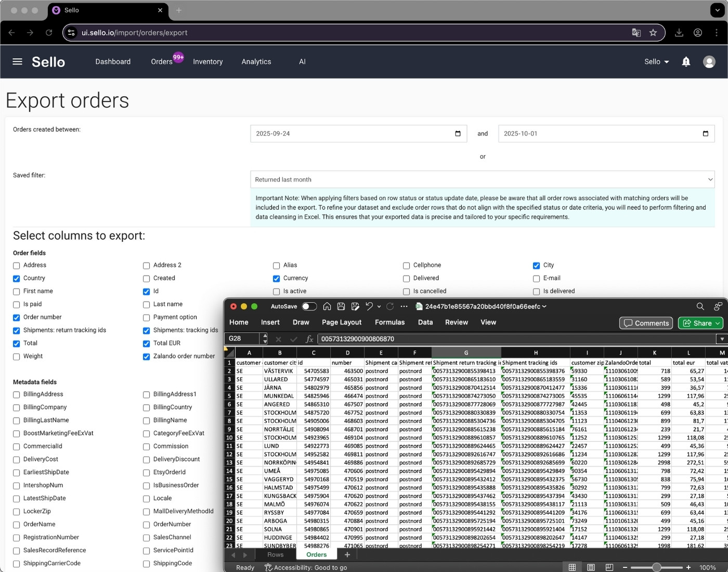Toggle AutoSave on in Excel

click(x=308, y=306)
